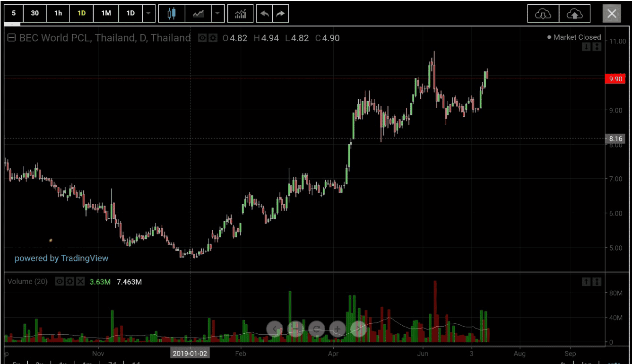The width and height of the screenshot is (632, 364).
Task: Remove the Volume indicator with X
Action: point(80,282)
